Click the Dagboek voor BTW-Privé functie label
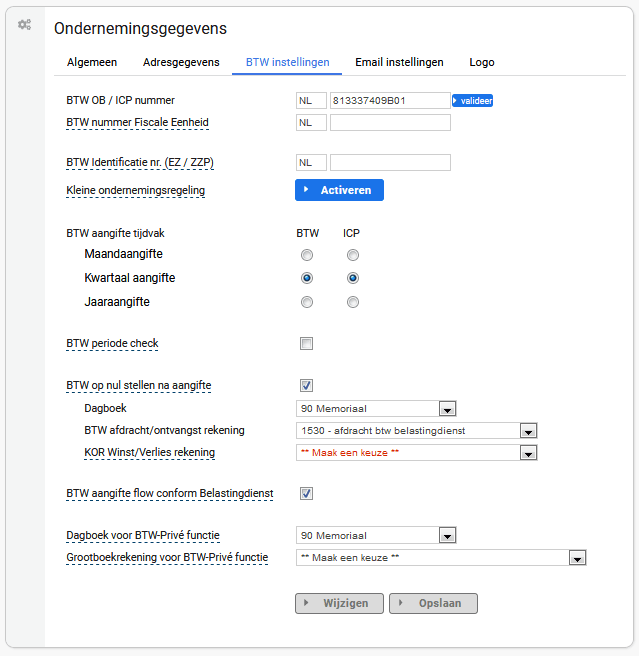The width and height of the screenshot is (639, 656). coord(143,536)
